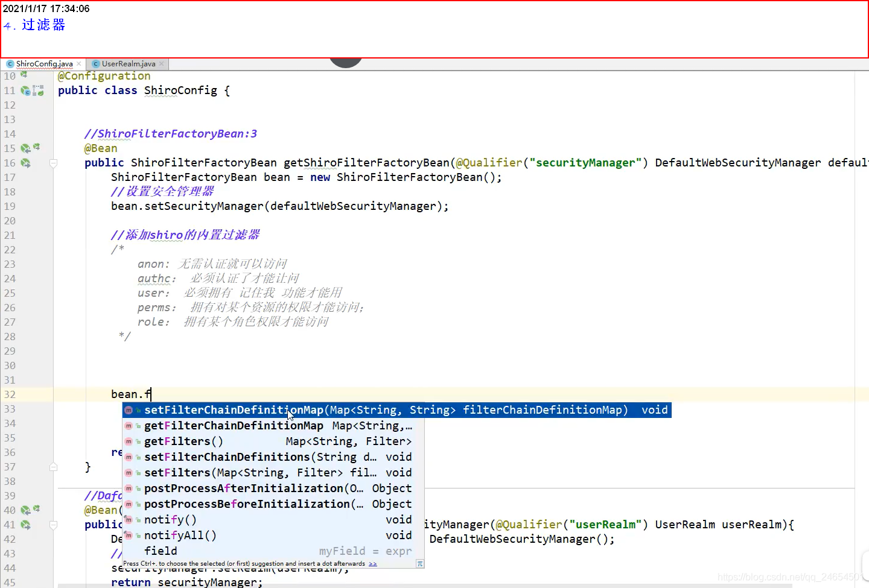Click the method icon beside setFilterChainDefinitions
The image size is (869, 588).
click(129, 457)
